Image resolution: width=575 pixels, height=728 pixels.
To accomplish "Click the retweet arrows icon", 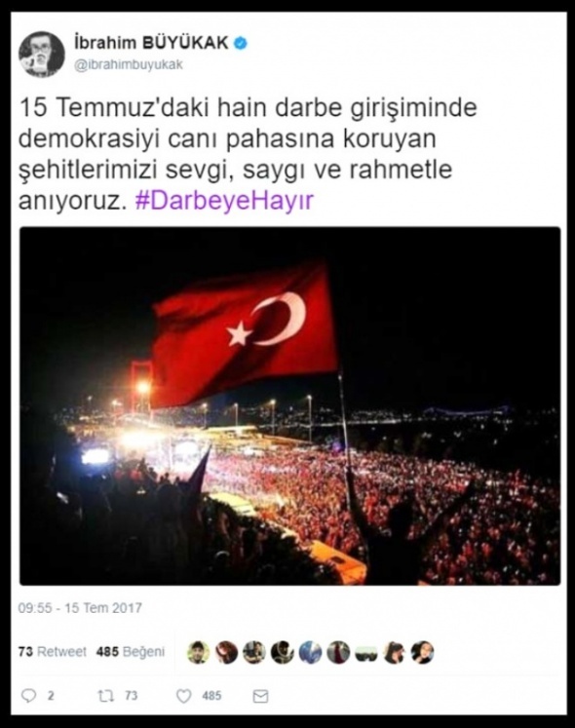I will [x=105, y=696].
